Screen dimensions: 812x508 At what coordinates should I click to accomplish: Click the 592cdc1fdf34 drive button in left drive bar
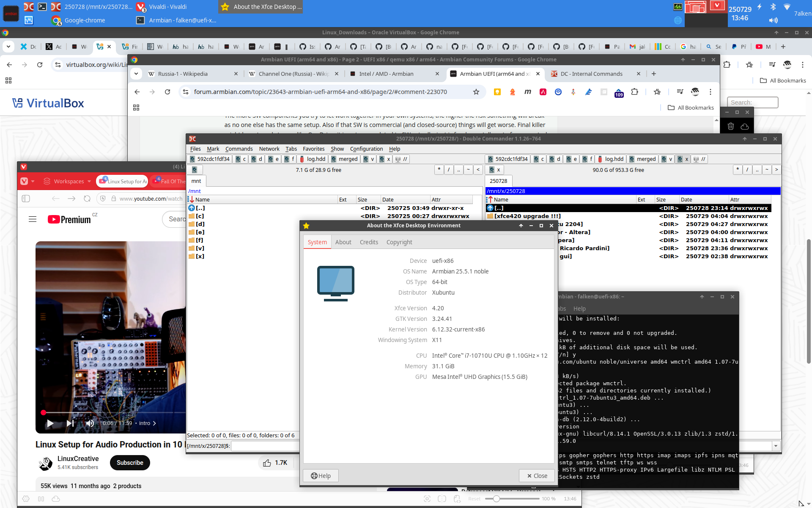point(209,159)
